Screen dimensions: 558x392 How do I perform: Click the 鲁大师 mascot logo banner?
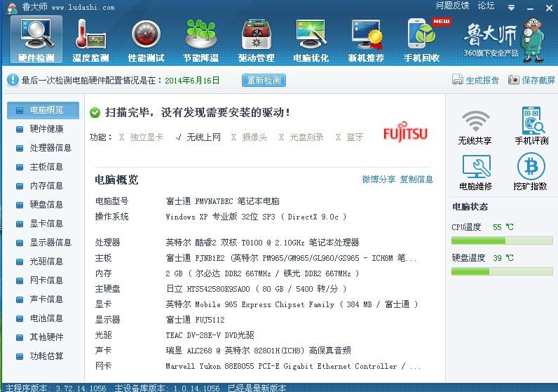point(504,40)
